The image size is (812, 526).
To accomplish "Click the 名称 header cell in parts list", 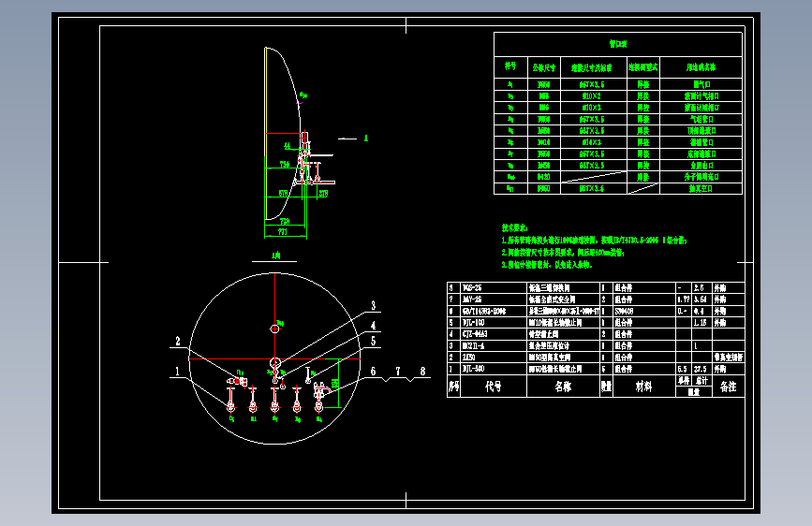I will pos(563,387).
